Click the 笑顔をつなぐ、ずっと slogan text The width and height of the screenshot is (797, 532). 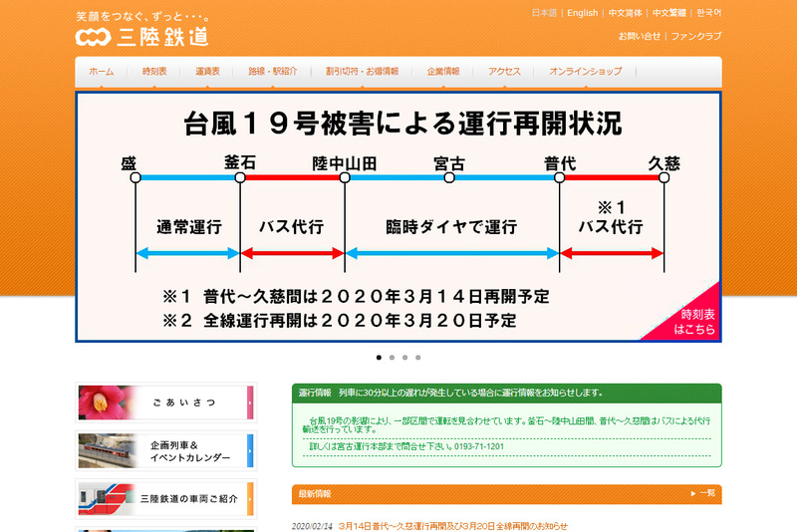click(142, 17)
